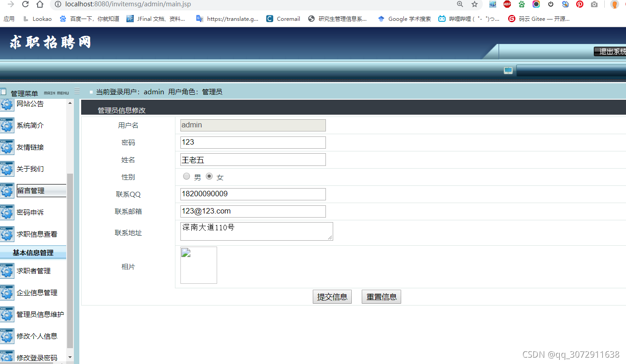Open the camera screenshot extension

[x=594, y=4]
